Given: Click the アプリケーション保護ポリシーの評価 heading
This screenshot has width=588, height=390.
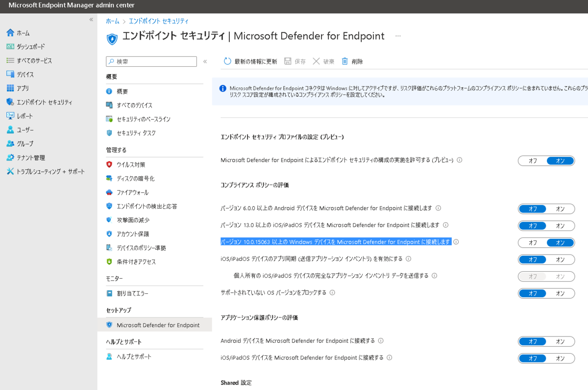Looking at the screenshot, I should tap(259, 318).
